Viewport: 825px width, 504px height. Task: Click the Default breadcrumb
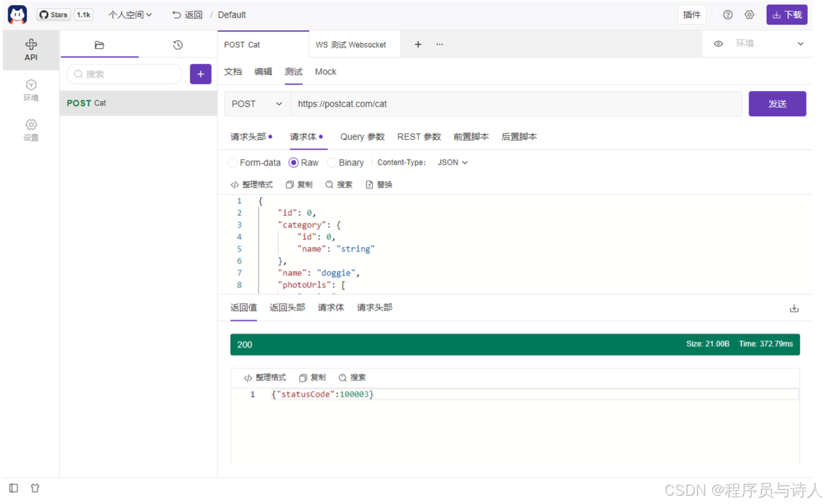(x=232, y=15)
